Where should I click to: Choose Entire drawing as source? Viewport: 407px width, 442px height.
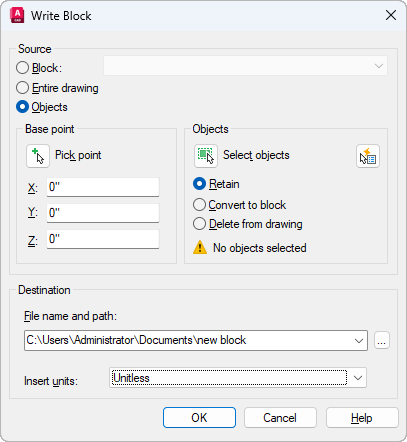pos(22,88)
